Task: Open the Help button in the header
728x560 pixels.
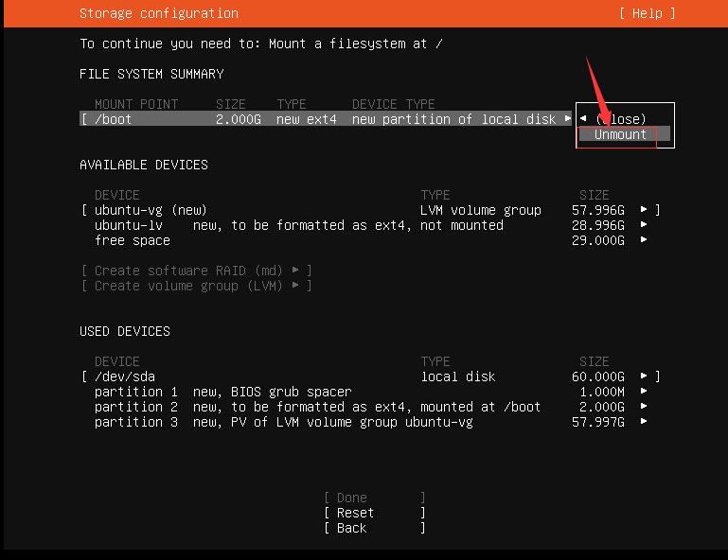Action: [x=648, y=13]
